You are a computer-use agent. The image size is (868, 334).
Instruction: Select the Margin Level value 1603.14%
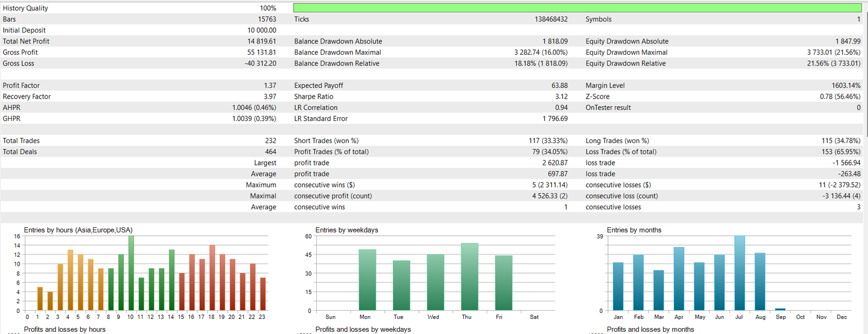click(x=846, y=86)
